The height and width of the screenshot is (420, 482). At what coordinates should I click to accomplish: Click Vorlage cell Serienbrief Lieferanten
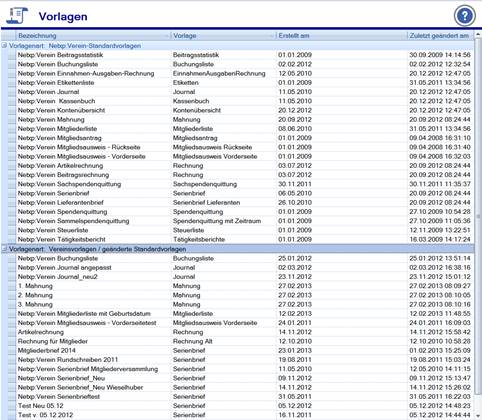tap(206, 203)
